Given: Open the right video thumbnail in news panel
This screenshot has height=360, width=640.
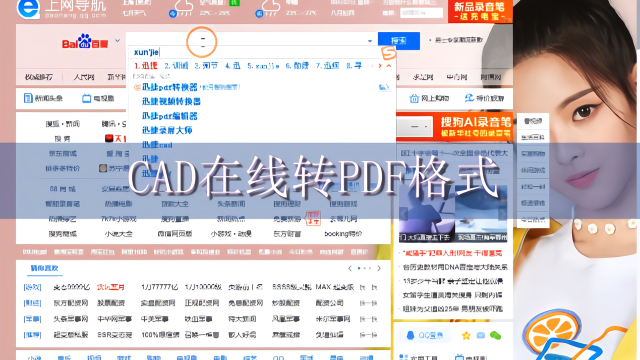Looking at the screenshot, I should coord(481,214).
